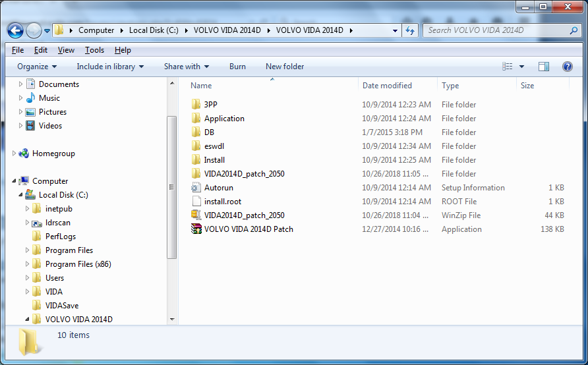Open Include in library dropdown
Image resolution: width=588 pixels, height=365 pixels.
pyautogui.click(x=110, y=67)
